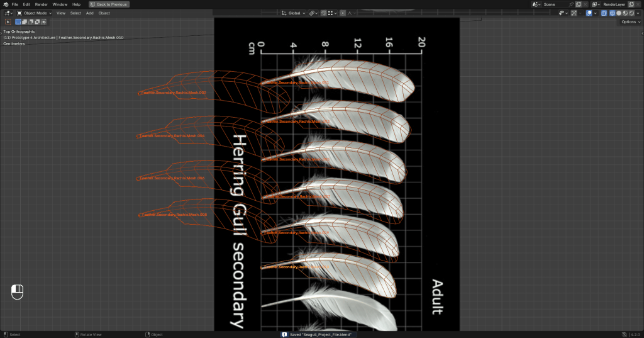Open the Object Mode dropdown
Screen dimensions: 644x338
(34, 13)
